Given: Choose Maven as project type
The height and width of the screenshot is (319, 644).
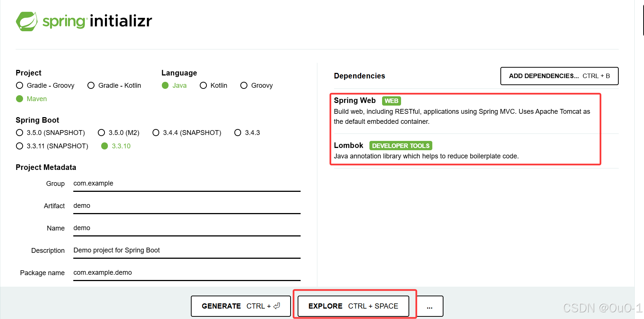Looking at the screenshot, I should [32, 99].
